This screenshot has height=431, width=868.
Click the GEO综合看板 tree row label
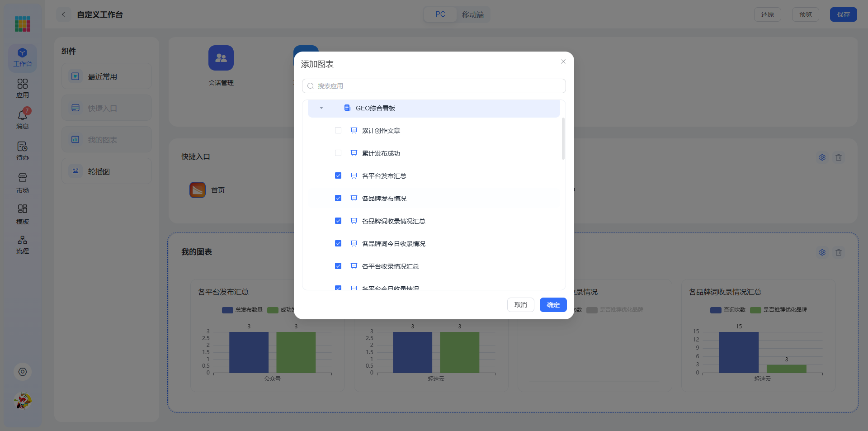tap(375, 108)
